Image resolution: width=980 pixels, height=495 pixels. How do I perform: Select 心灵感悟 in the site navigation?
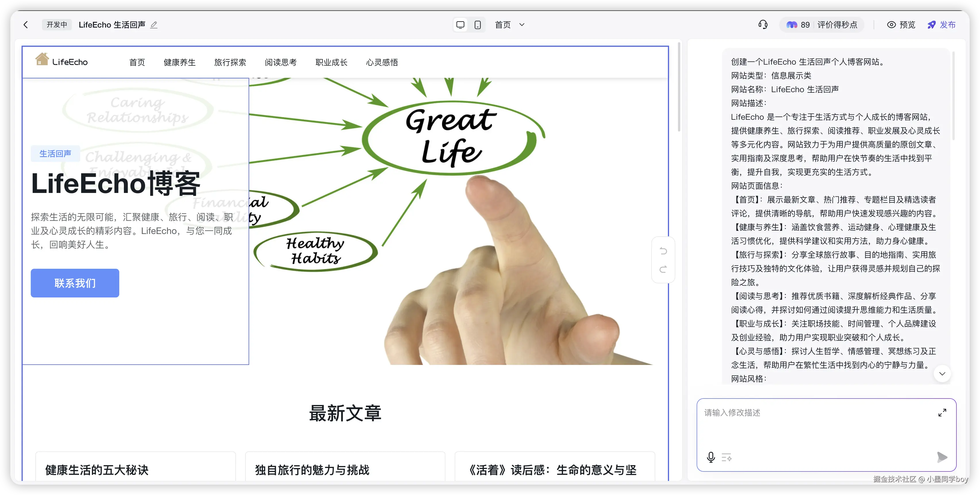(x=382, y=62)
